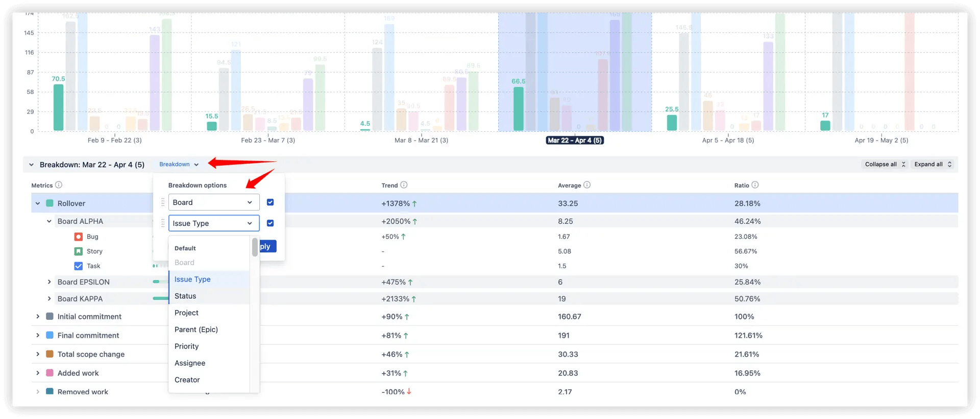
Task: Click the Ratio info icon
Action: point(755,185)
